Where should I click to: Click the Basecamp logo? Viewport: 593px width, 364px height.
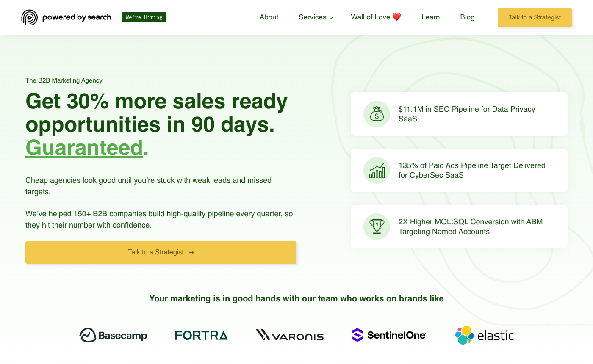[113, 335]
